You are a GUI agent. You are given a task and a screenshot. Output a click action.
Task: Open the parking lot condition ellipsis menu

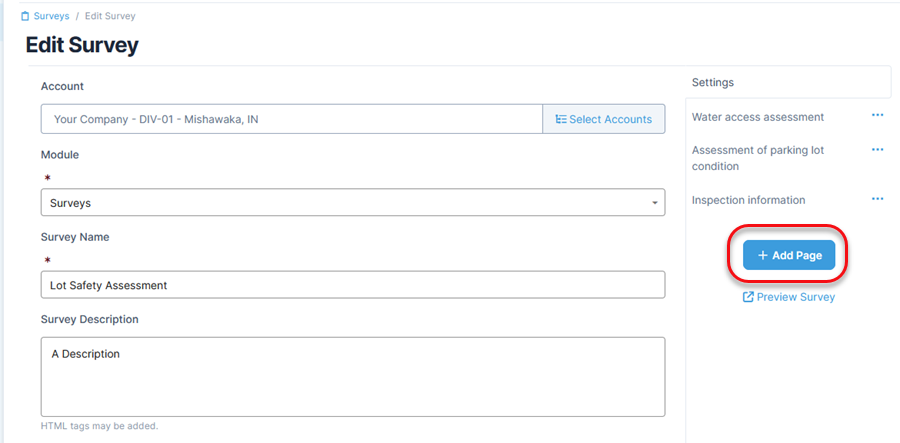(877, 150)
